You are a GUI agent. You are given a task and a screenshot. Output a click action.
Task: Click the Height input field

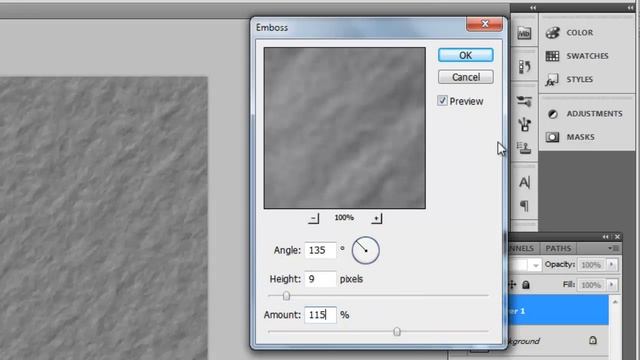pyautogui.click(x=320, y=279)
